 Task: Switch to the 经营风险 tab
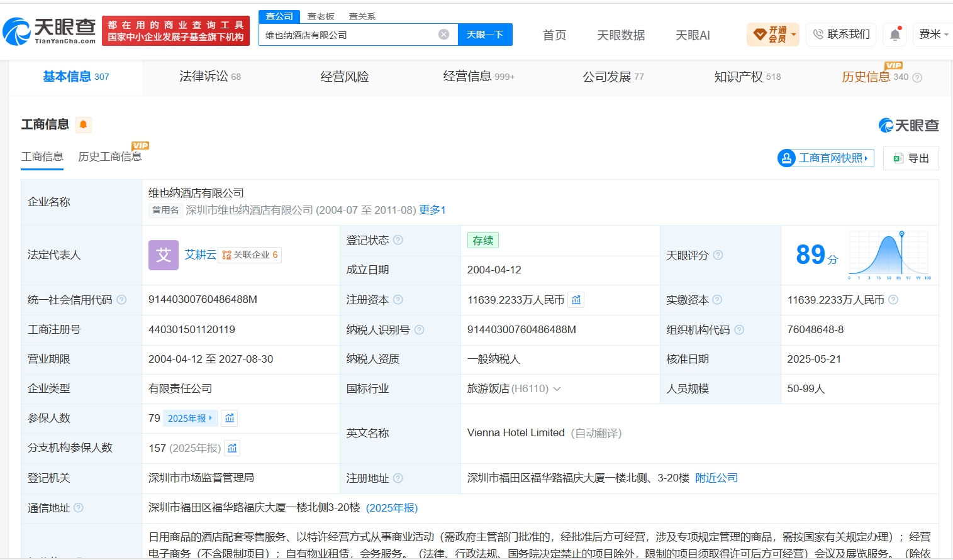point(345,77)
